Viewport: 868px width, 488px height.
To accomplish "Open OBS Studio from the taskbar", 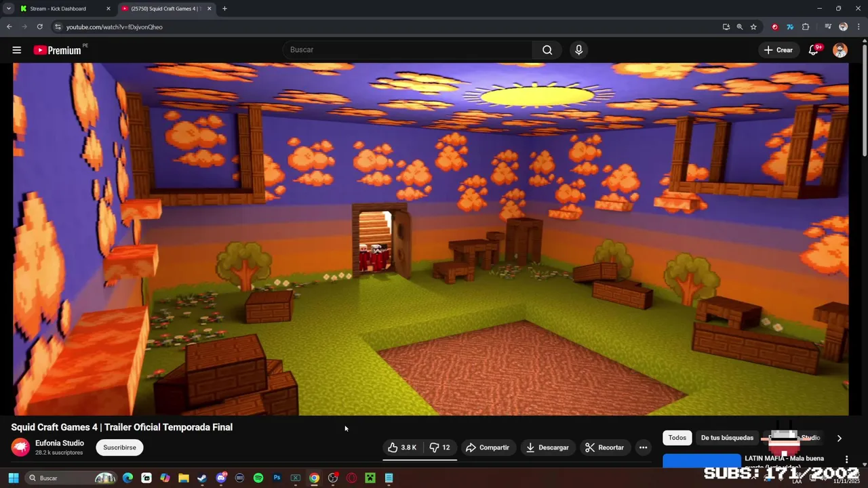I will (x=333, y=479).
